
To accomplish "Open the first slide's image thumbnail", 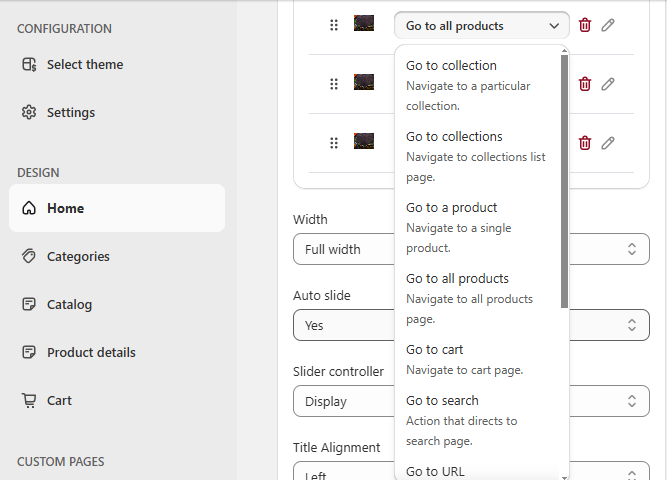I will [364, 23].
